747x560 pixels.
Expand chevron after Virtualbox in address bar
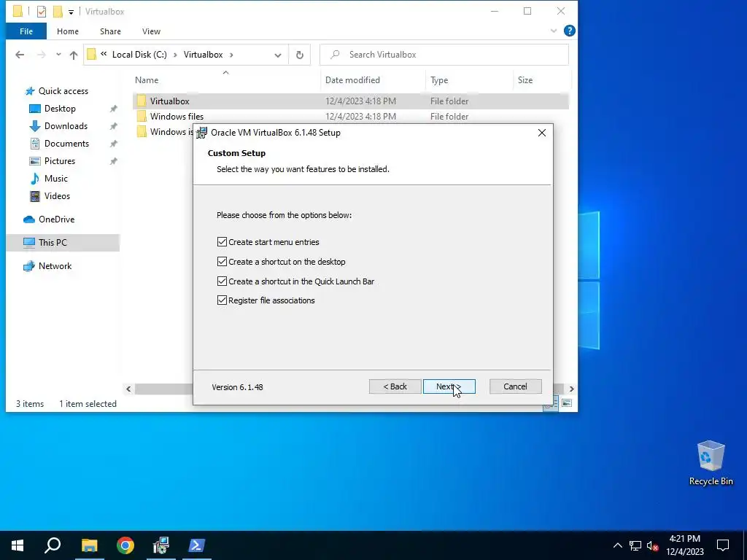pyautogui.click(x=231, y=55)
